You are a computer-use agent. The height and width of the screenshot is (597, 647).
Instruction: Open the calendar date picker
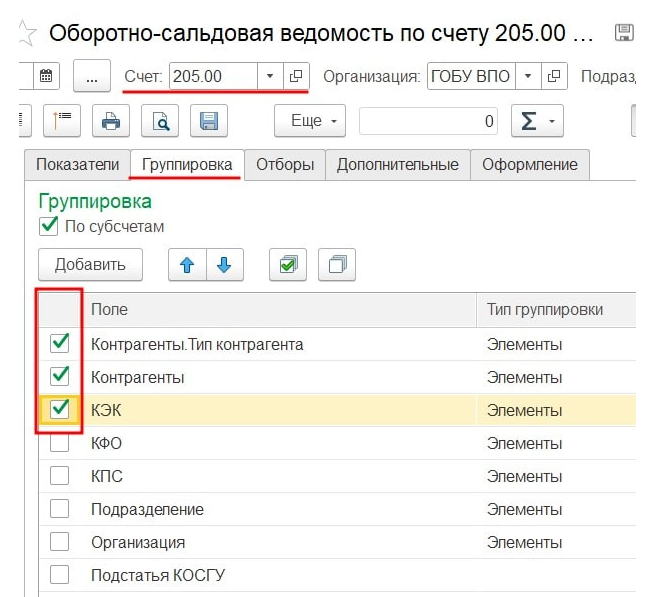pyautogui.click(x=46, y=76)
